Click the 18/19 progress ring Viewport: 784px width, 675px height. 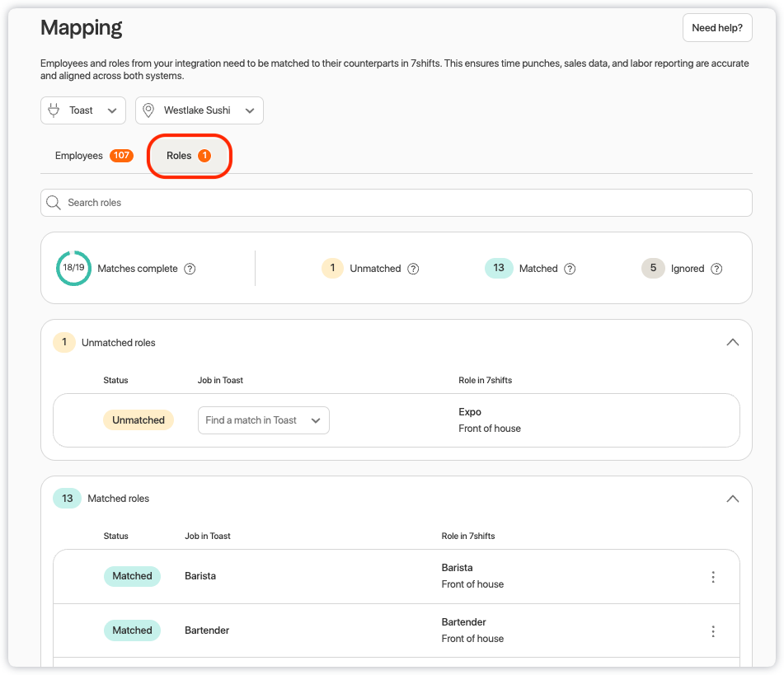pyautogui.click(x=73, y=269)
